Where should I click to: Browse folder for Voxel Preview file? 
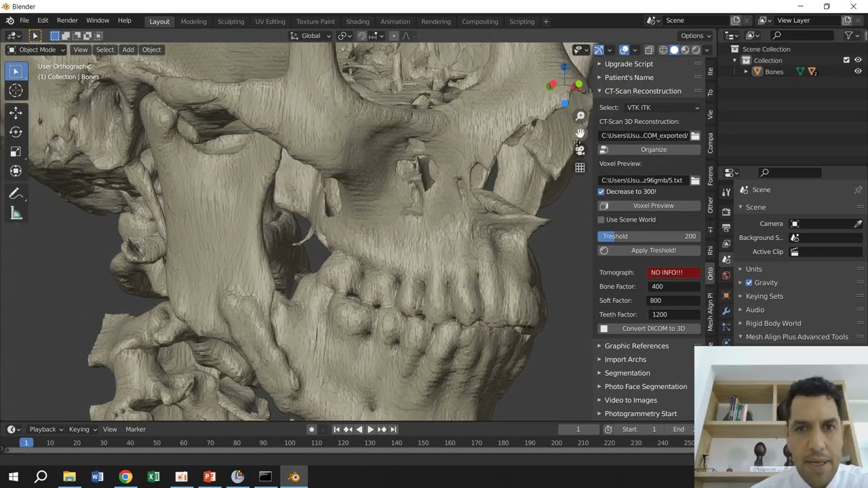click(x=695, y=180)
